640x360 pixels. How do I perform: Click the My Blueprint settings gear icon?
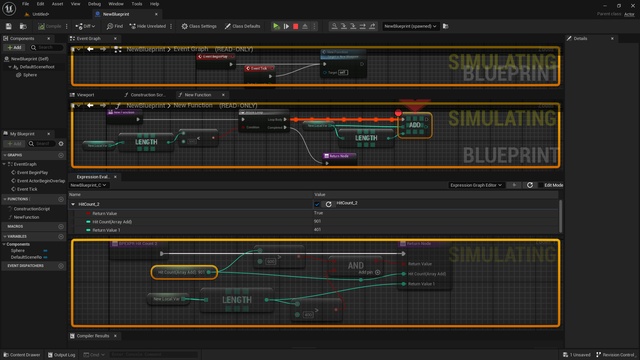coord(61,144)
